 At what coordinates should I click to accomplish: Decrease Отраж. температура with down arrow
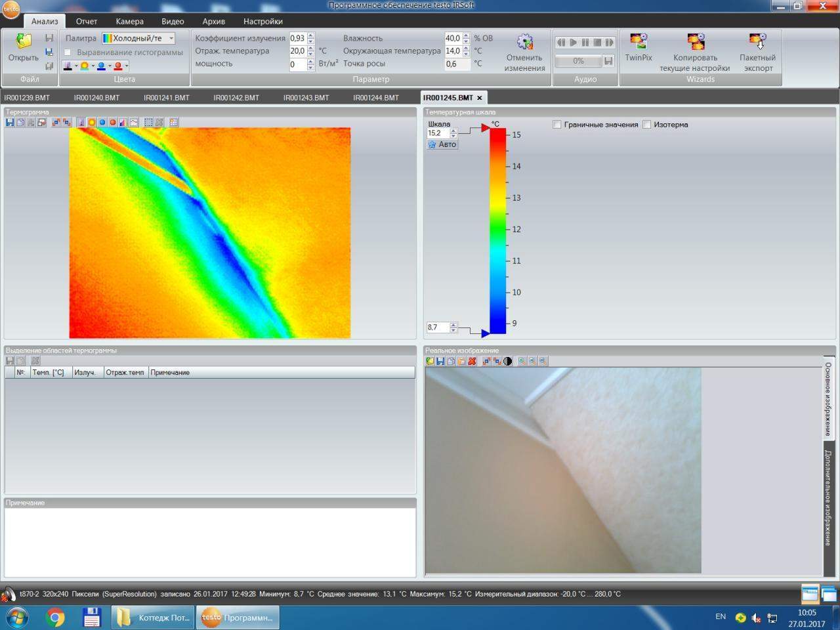(x=311, y=54)
